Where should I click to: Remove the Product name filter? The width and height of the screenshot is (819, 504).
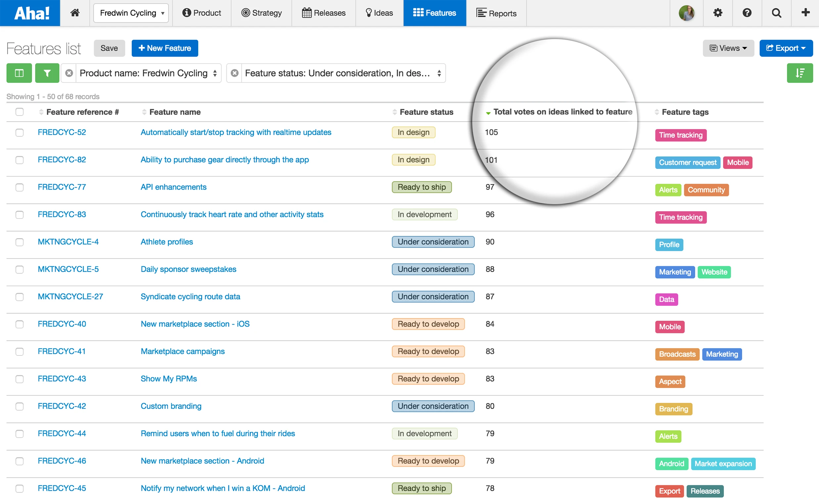point(69,73)
